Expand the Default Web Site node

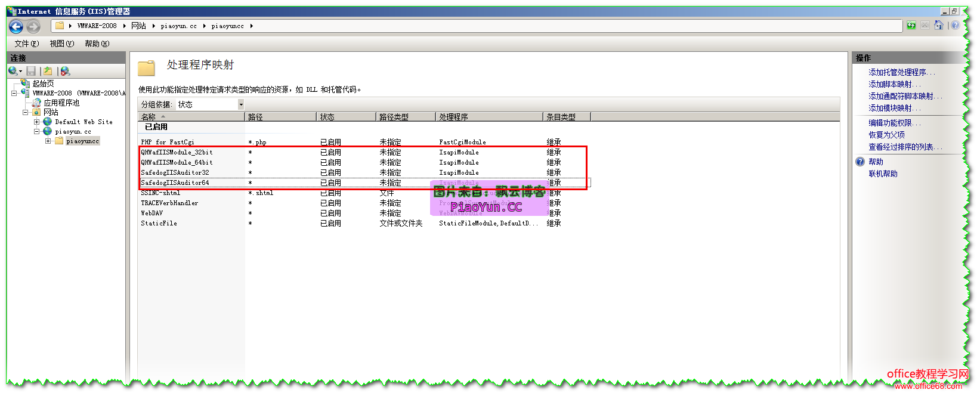click(x=37, y=122)
